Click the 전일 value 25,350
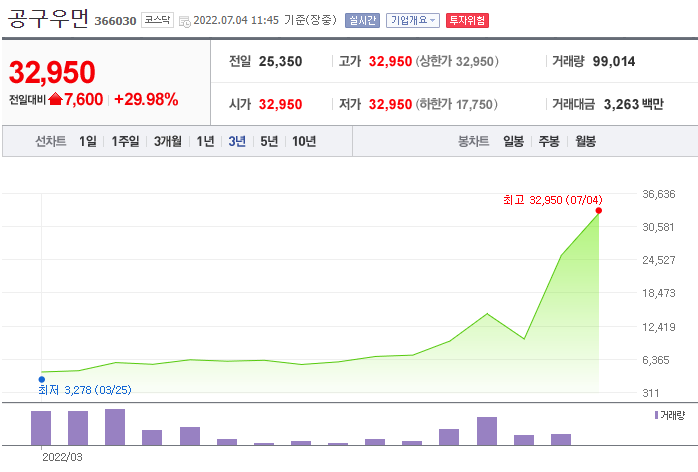698x472 pixels. coord(280,61)
